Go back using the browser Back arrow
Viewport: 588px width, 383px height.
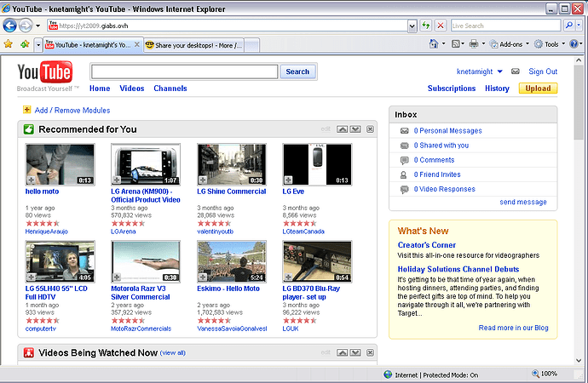click(x=9, y=26)
